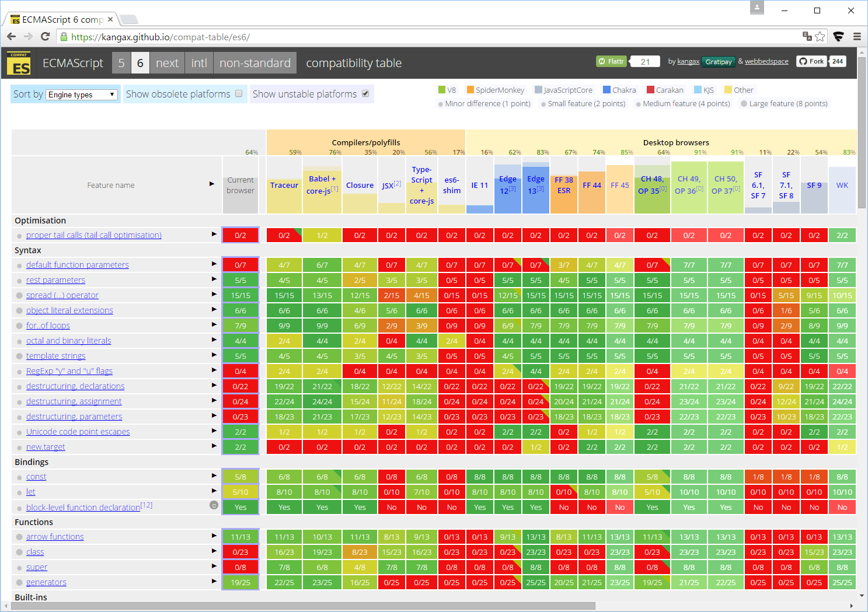Viewport: 868px width, 612px height.
Task: Click the block-level function declaration 'c' icon
Action: [214, 505]
